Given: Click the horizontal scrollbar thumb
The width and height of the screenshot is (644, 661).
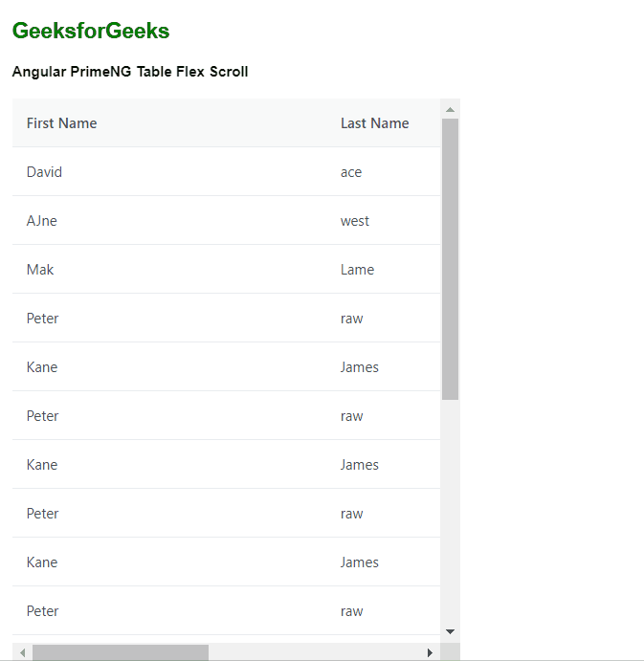Looking at the screenshot, I should click(x=121, y=652).
